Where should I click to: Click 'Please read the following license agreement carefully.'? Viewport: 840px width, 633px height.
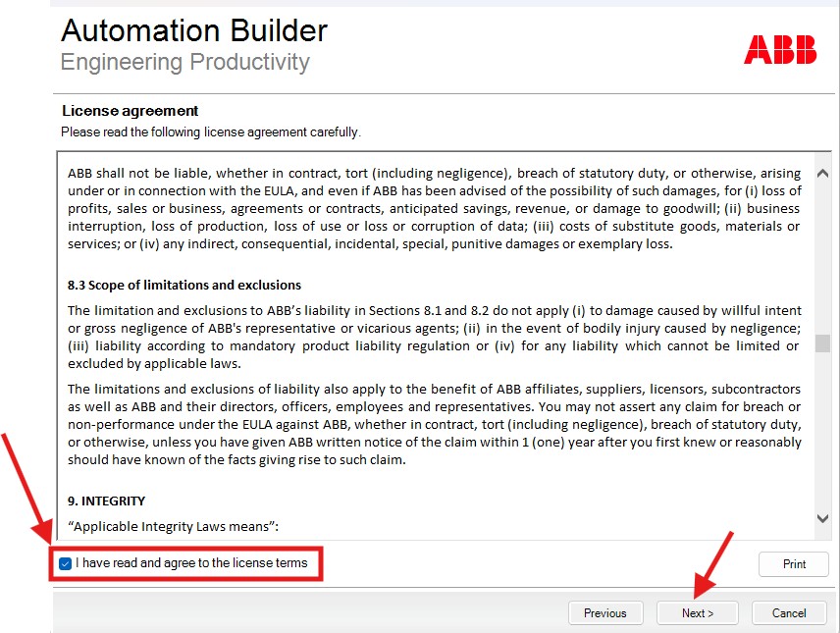[x=211, y=132]
